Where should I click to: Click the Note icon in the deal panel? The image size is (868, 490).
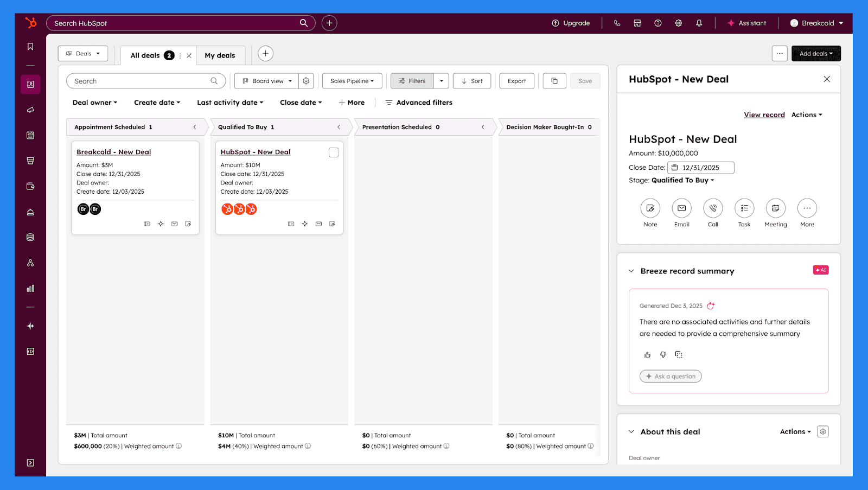pos(650,208)
